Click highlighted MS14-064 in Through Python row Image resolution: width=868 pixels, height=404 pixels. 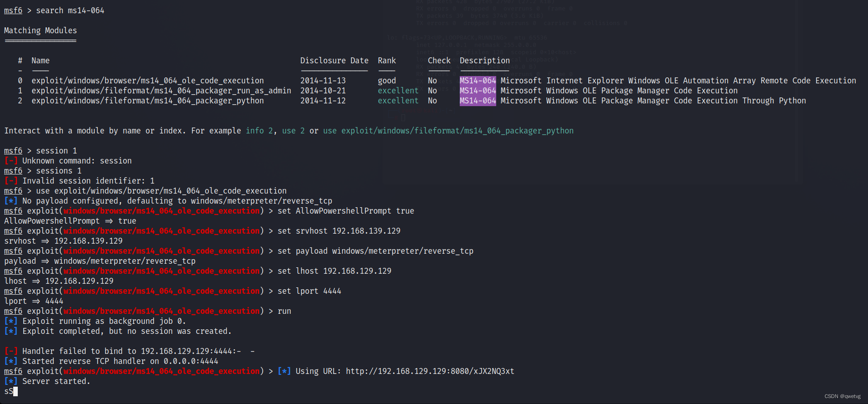click(478, 101)
